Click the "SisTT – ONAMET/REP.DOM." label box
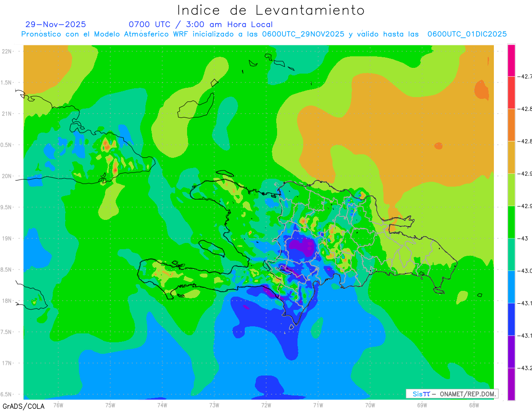This screenshot has height=411, width=532. pos(452,394)
